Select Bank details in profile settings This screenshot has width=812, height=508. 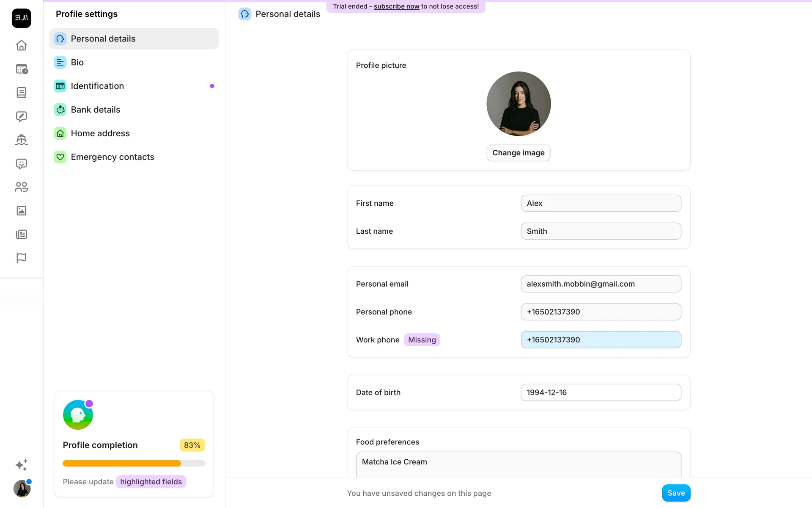96,110
